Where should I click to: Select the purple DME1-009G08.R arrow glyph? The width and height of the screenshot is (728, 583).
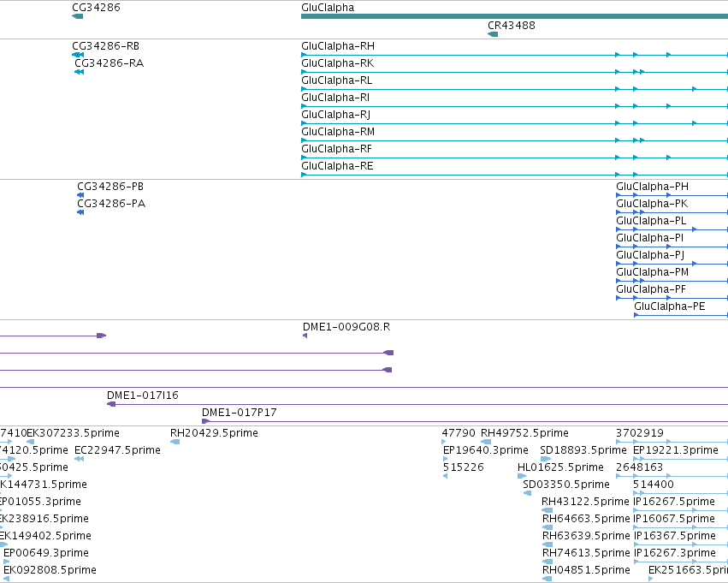[305, 336]
